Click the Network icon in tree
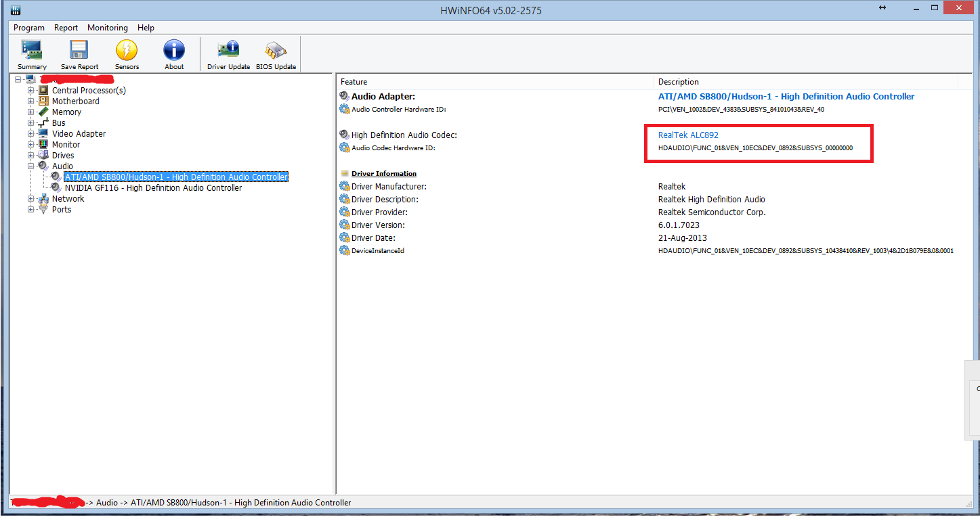The image size is (980, 519). [43, 198]
